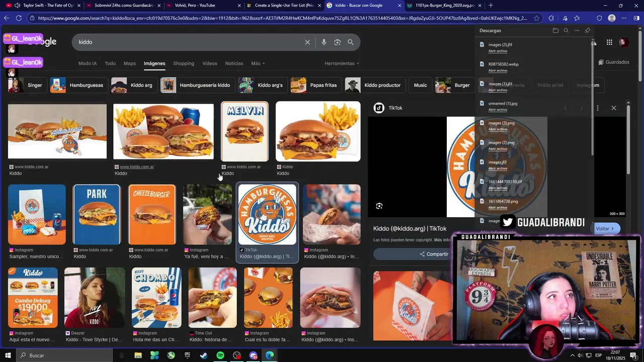644x362 pixels.
Task: Bookmark this page with star icon
Action: (537, 18)
